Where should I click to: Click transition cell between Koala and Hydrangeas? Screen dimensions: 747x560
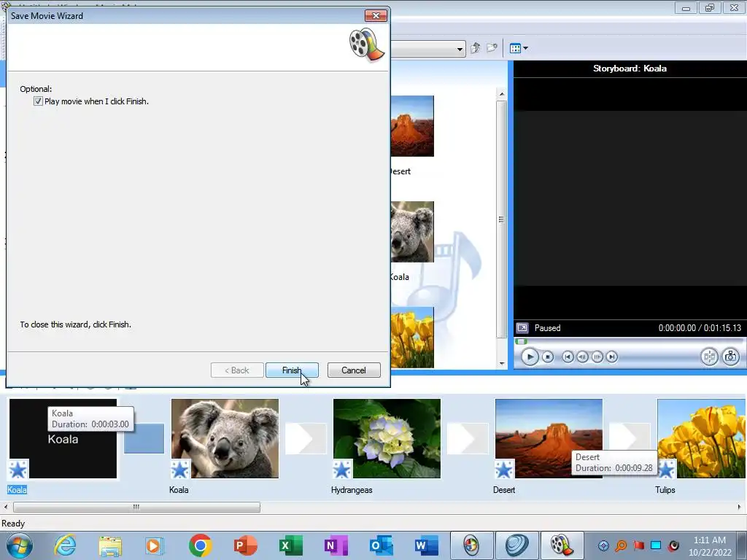click(306, 438)
